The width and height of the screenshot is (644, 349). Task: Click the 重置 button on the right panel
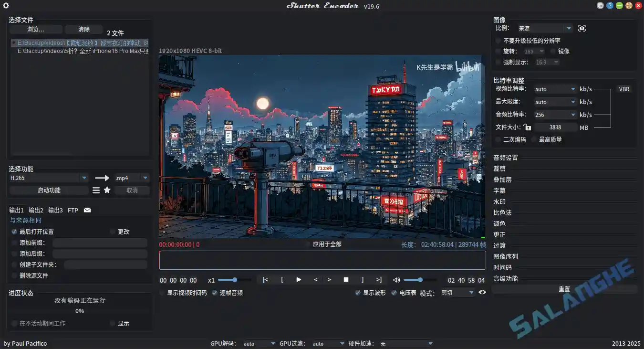click(565, 289)
